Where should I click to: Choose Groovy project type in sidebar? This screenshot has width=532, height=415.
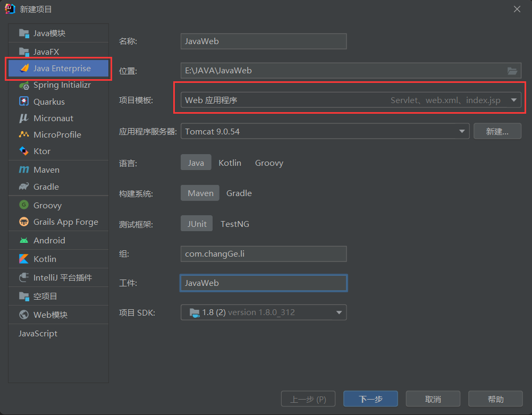tap(58, 205)
